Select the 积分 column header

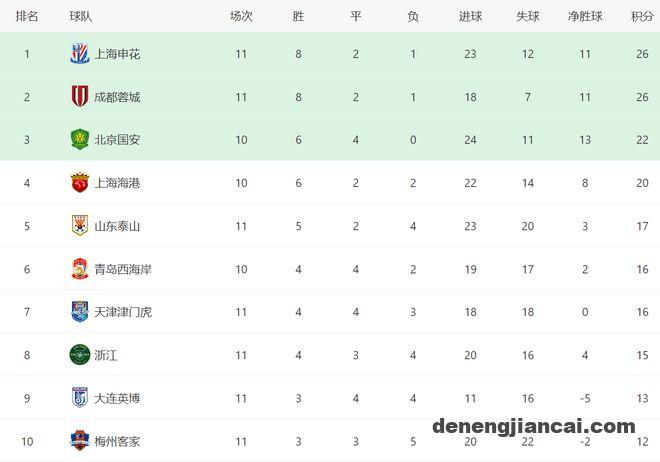[x=642, y=16]
